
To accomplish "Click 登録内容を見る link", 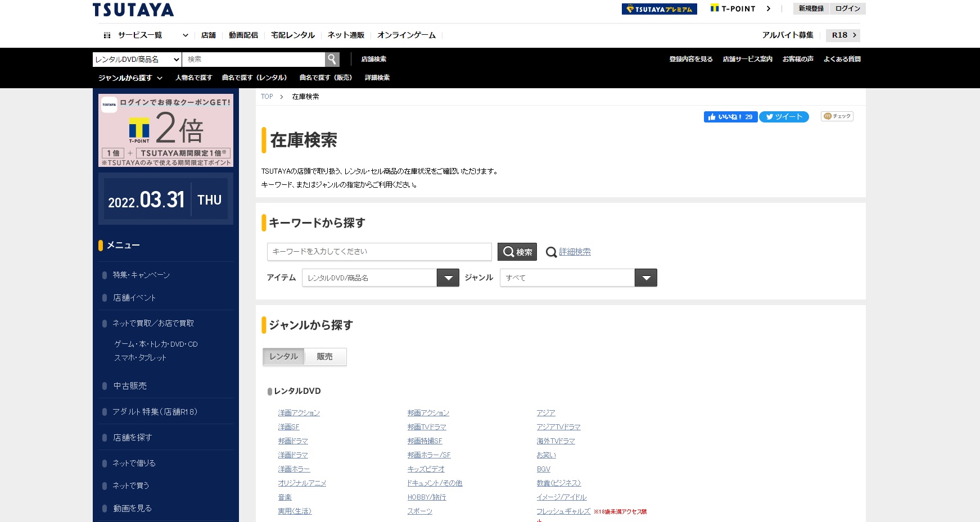I will point(691,59).
